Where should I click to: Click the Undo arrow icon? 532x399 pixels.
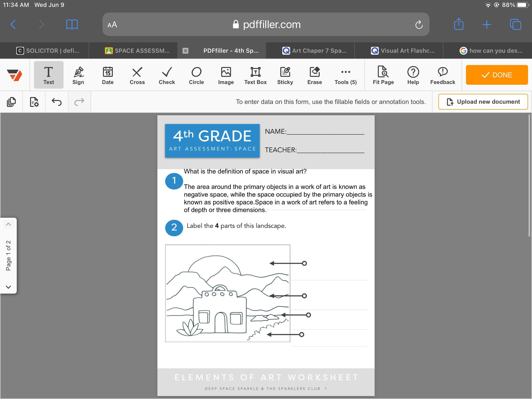pyautogui.click(x=57, y=102)
